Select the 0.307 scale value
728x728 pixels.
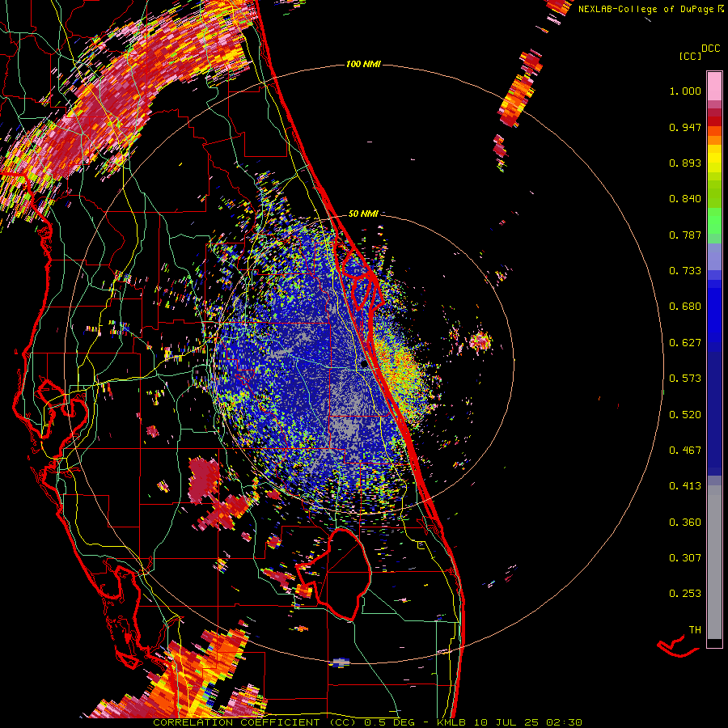tap(685, 558)
